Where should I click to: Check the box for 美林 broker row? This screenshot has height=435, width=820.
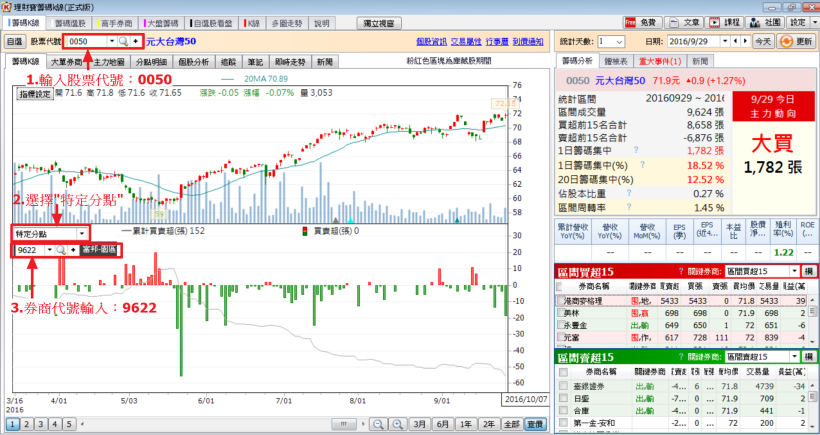point(560,313)
